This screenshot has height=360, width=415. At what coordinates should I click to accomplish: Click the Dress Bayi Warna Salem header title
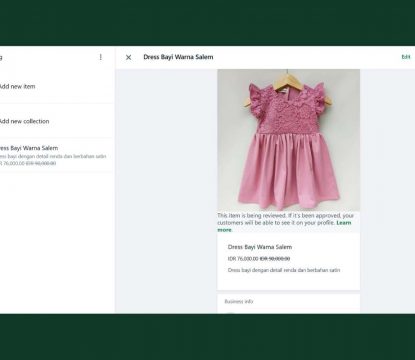click(x=178, y=57)
